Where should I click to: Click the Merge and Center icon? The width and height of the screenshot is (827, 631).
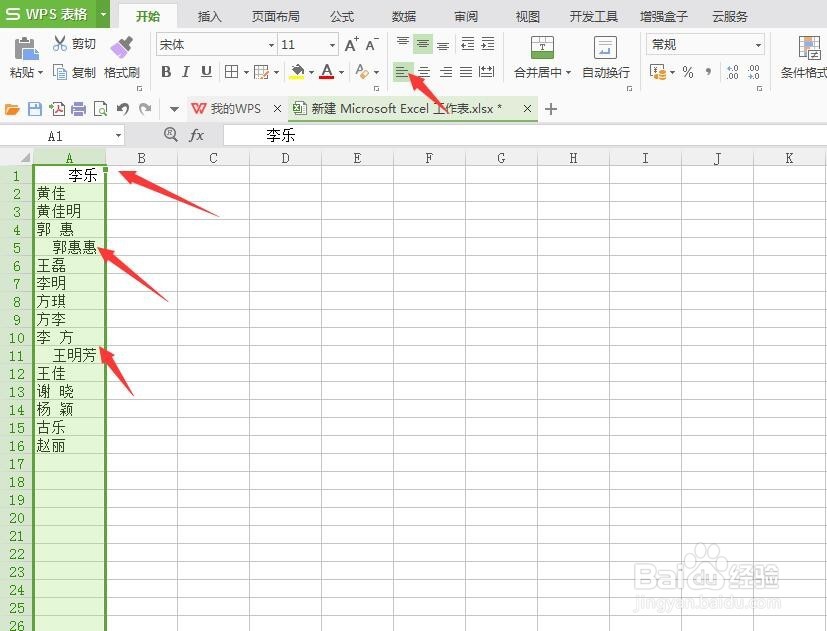[542, 48]
